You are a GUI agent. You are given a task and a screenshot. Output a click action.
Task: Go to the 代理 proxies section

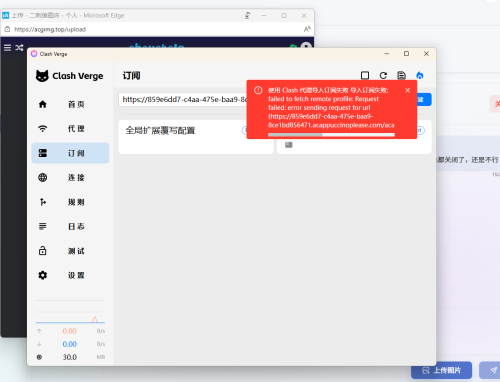tap(70, 129)
